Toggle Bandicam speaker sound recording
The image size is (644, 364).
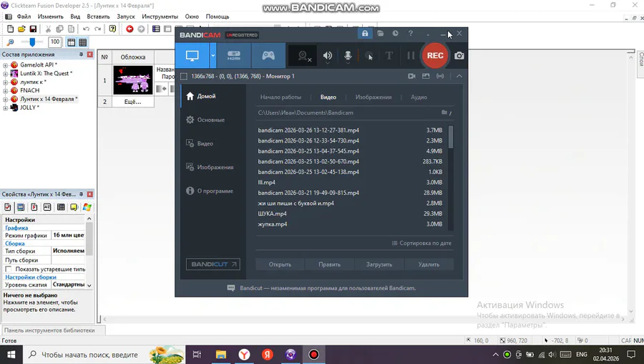point(327,55)
